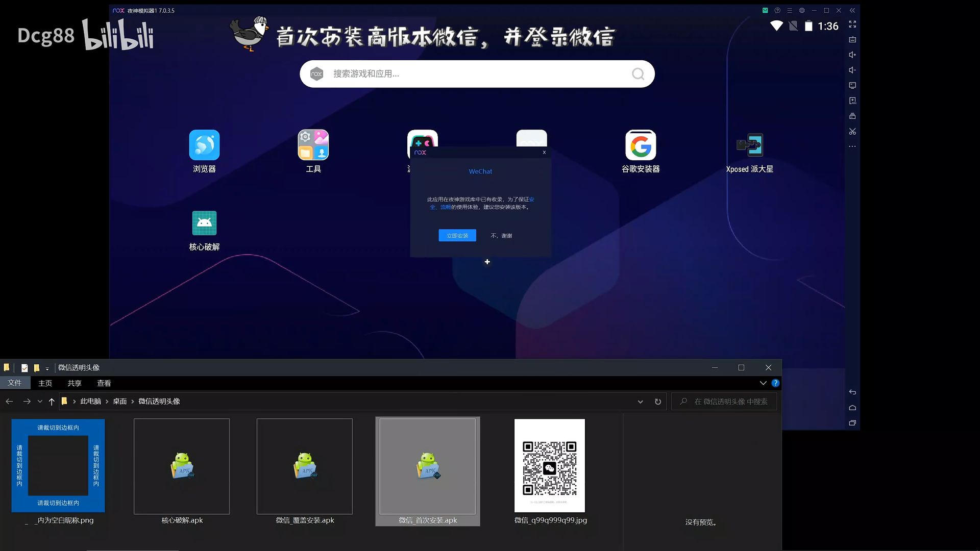The height and width of the screenshot is (551, 980).
Task: Close the WeChat install dialog with X
Action: [x=544, y=152]
